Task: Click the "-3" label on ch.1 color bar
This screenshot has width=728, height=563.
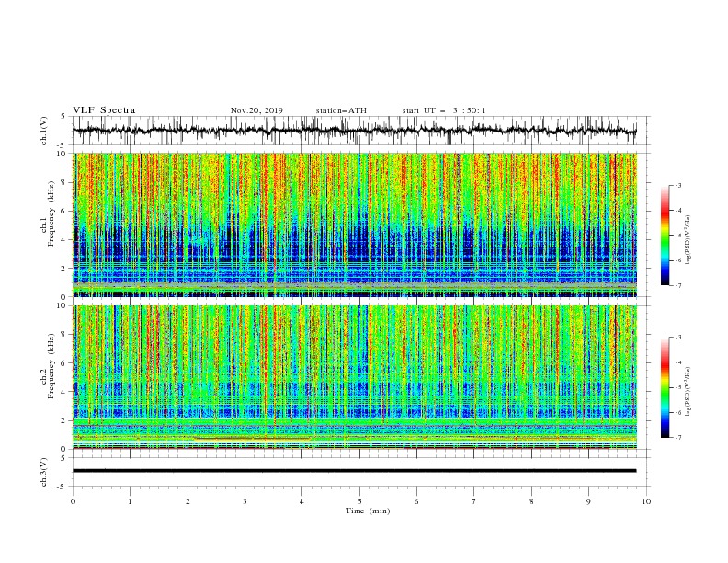Action: coord(677,185)
